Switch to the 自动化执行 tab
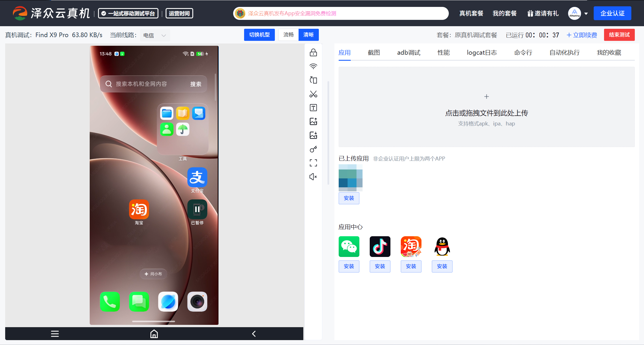The image size is (644, 345). coord(564,53)
